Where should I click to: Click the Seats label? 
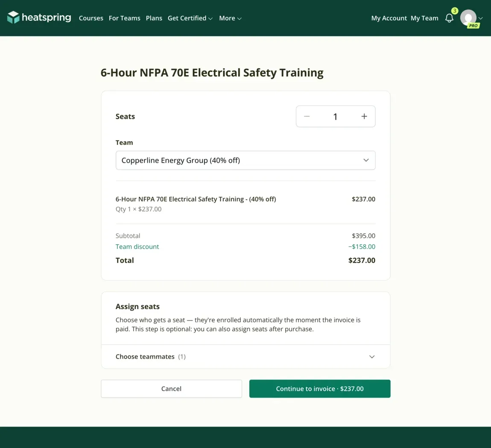[125, 117]
